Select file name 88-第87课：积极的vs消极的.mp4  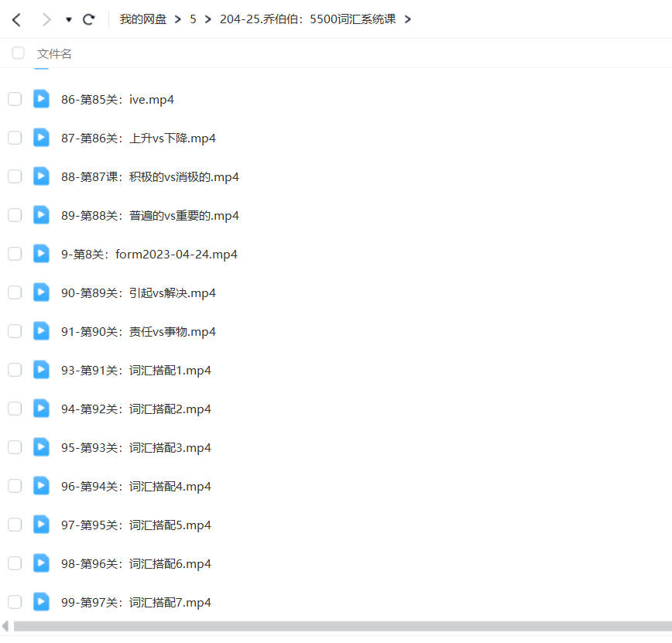(150, 177)
